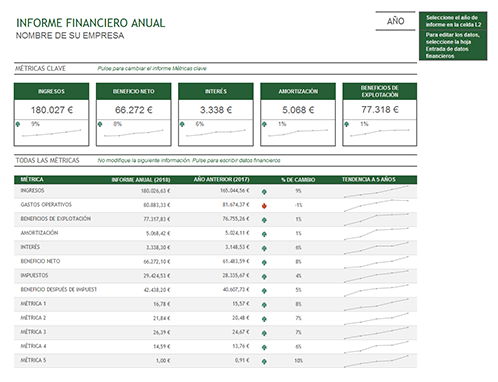
Task: Click the up arrow in MÉTRICA 2 row
Action: click(264, 319)
